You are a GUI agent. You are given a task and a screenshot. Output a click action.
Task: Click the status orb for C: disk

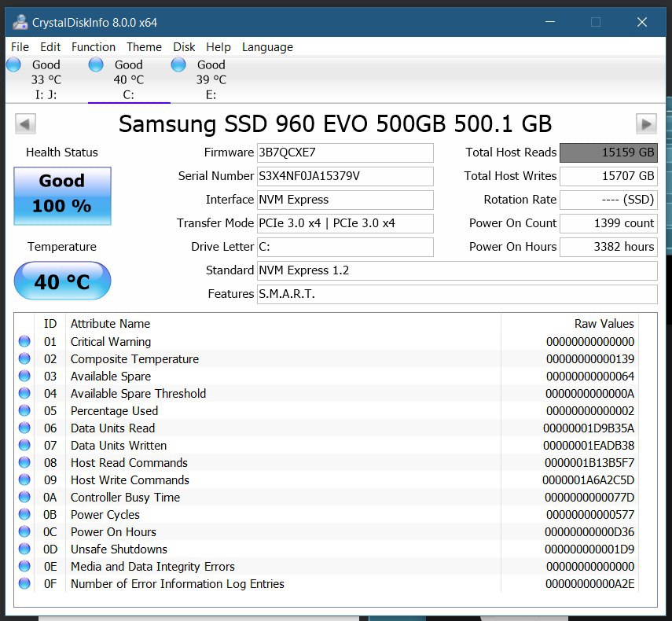96,64
